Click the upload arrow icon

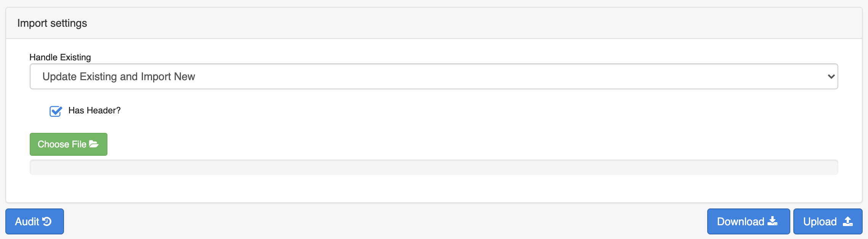click(848, 221)
